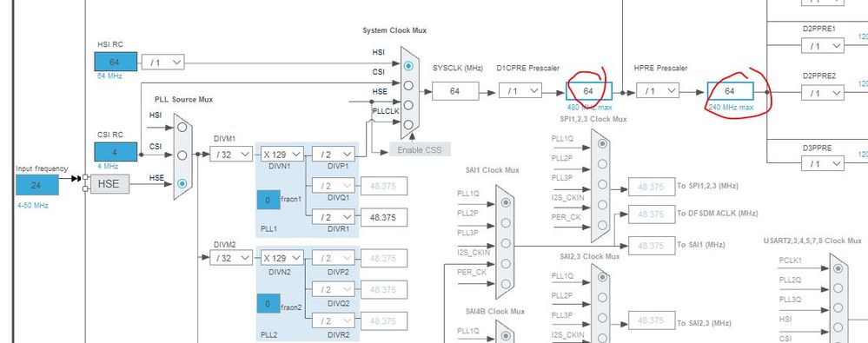Viewport: 868px width, 343px height.
Task: Edit the fracn1 value field
Action: coord(268,200)
